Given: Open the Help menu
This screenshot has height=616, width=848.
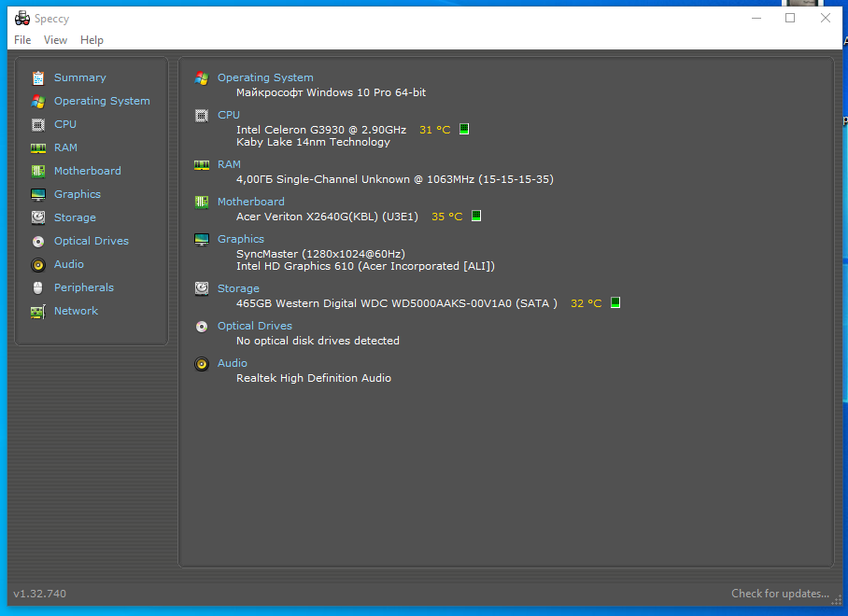Looking at the screenshot, I should [92, 40].
